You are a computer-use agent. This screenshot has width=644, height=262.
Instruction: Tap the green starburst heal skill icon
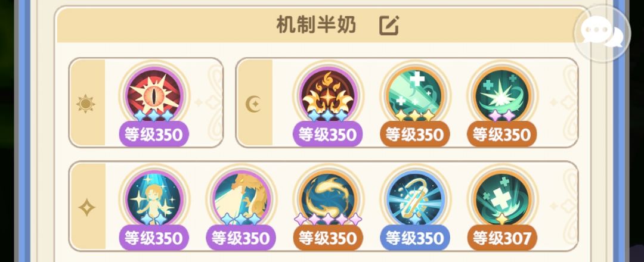point(502,95)
